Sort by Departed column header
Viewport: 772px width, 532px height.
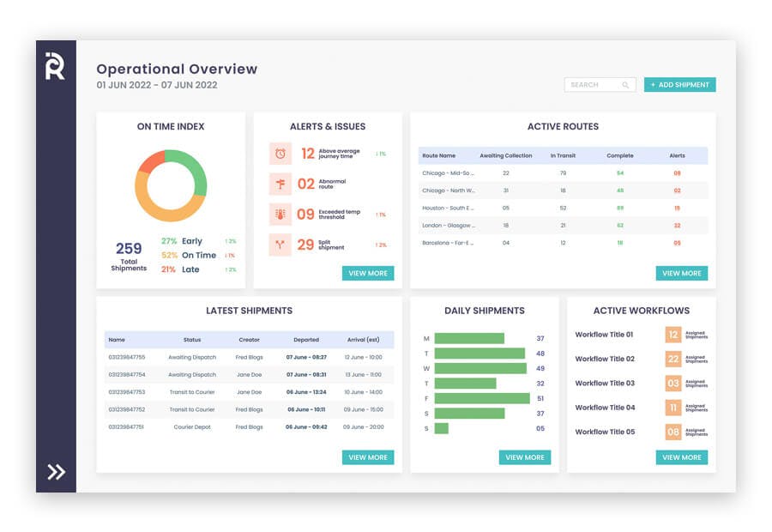[x=306, y=340]
